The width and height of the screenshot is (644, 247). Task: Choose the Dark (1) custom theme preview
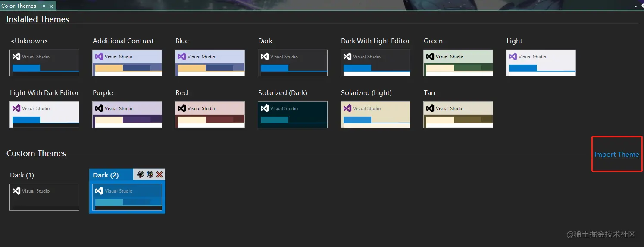44,197
